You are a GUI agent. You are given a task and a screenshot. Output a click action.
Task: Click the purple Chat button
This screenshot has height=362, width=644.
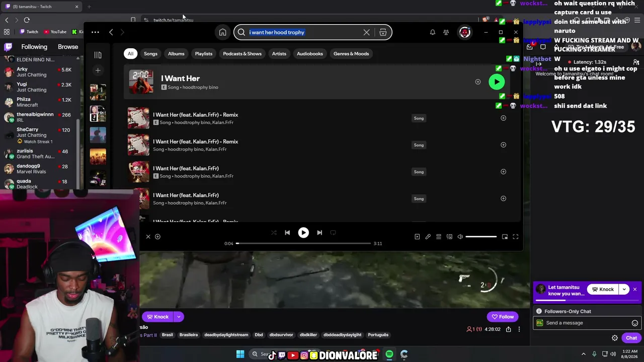pyautogui.click(x=631, y=338)
